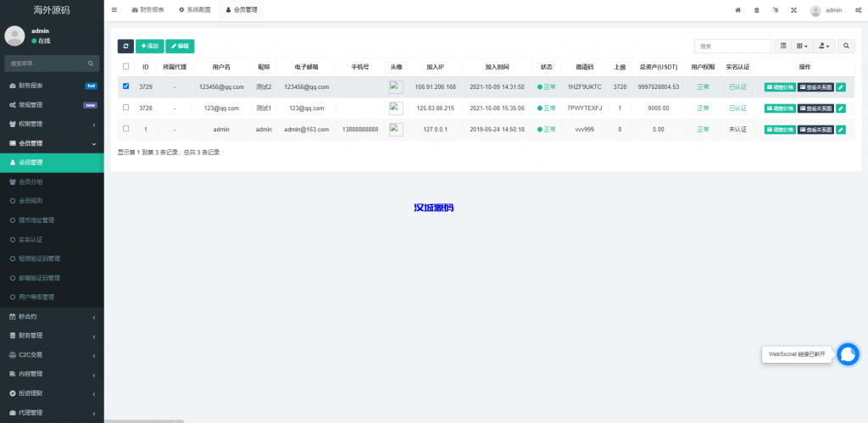Focus the sidebar 搜索菜单 input

(46, 64)
